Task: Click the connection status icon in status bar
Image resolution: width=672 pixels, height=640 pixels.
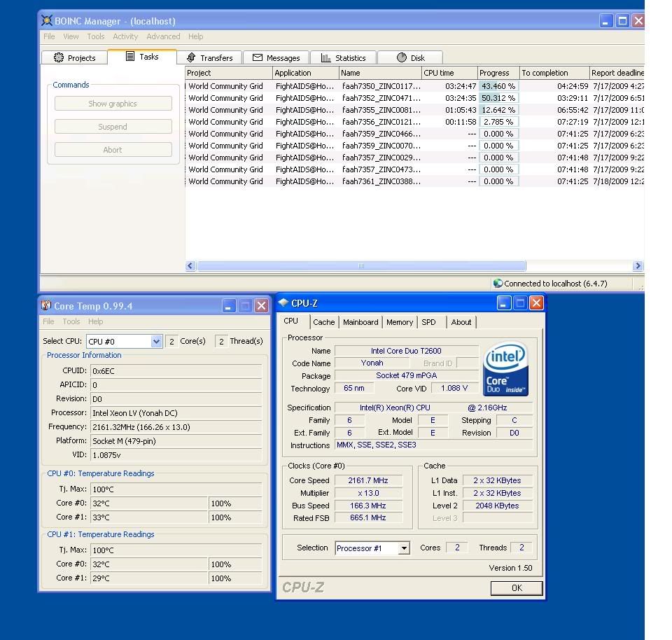Action: pos(498,284)
